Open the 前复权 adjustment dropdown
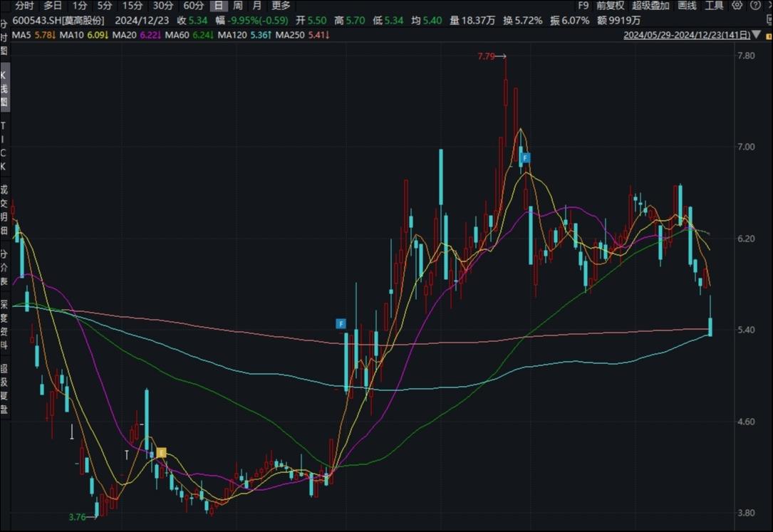 click(610, 6)
